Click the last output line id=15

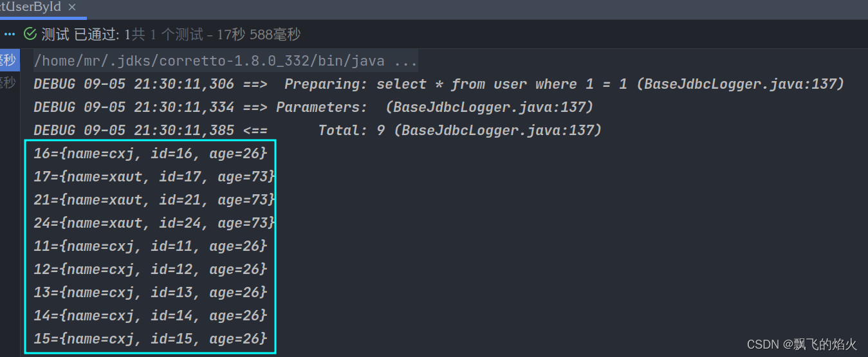coord(150,339)
